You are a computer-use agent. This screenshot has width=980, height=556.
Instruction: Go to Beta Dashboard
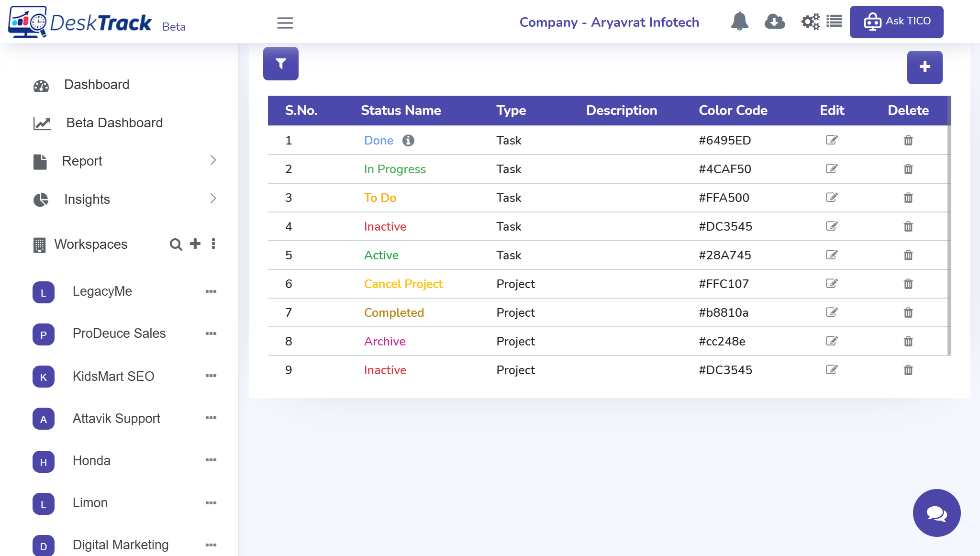(114, 123)
